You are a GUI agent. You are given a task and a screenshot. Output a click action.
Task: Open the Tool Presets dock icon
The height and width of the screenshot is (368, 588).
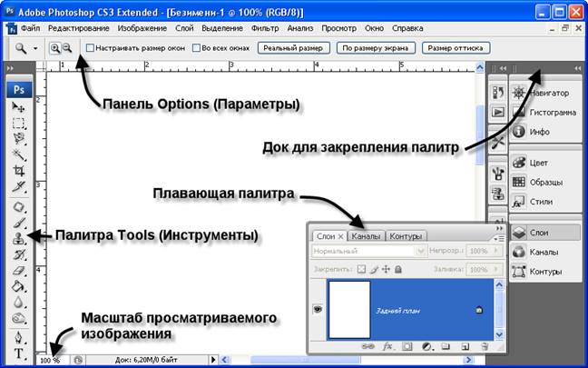pos(498,143)
